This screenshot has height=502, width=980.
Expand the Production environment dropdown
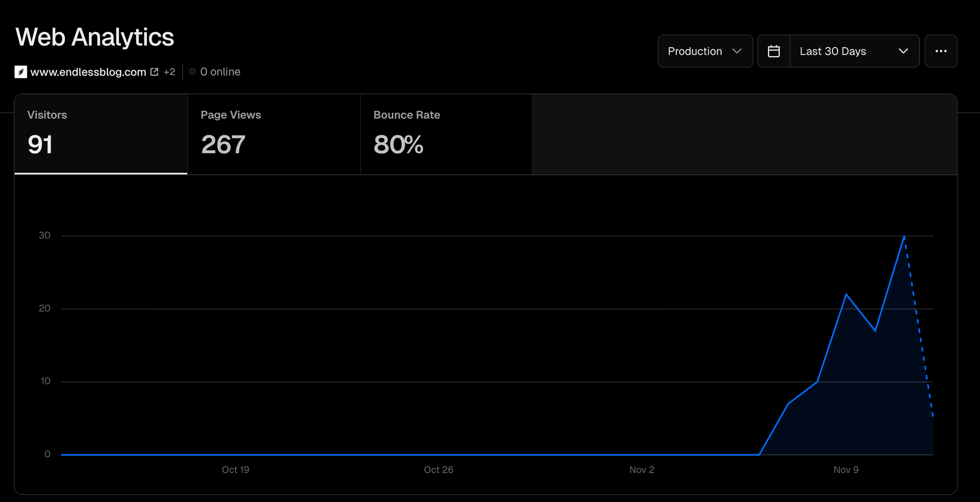(x=705, y=51)
